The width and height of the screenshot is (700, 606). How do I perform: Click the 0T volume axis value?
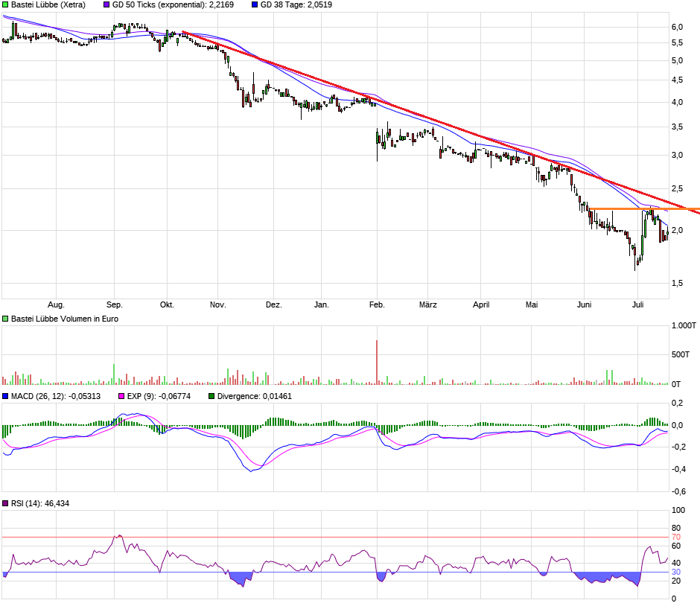pyautogui.click(x=676, y=384)
